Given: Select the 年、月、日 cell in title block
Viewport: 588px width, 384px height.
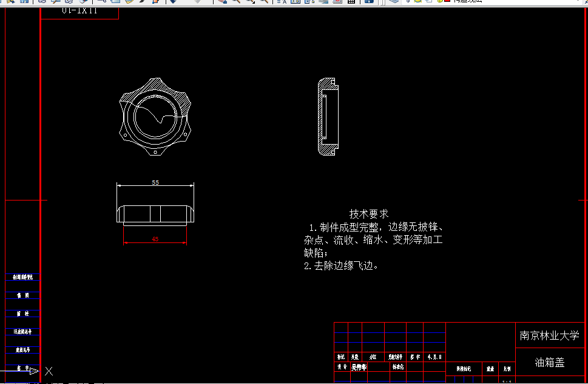Looking at the screenshot, I should tap(434, 357).
